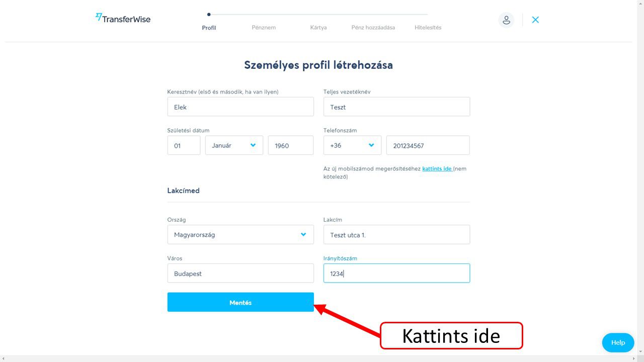Close the profile setup with X icon
The width and height of the screenshot is (644, 362).
point(535,20)
